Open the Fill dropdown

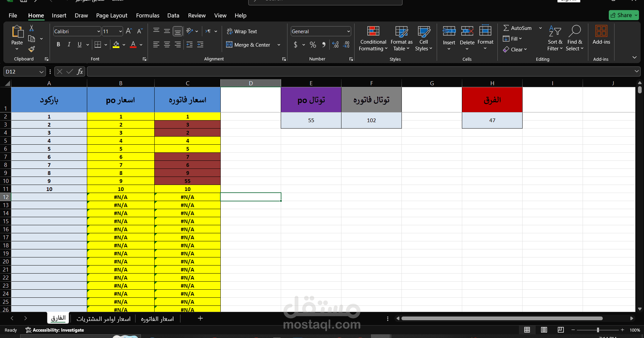[x=512, y=39]
